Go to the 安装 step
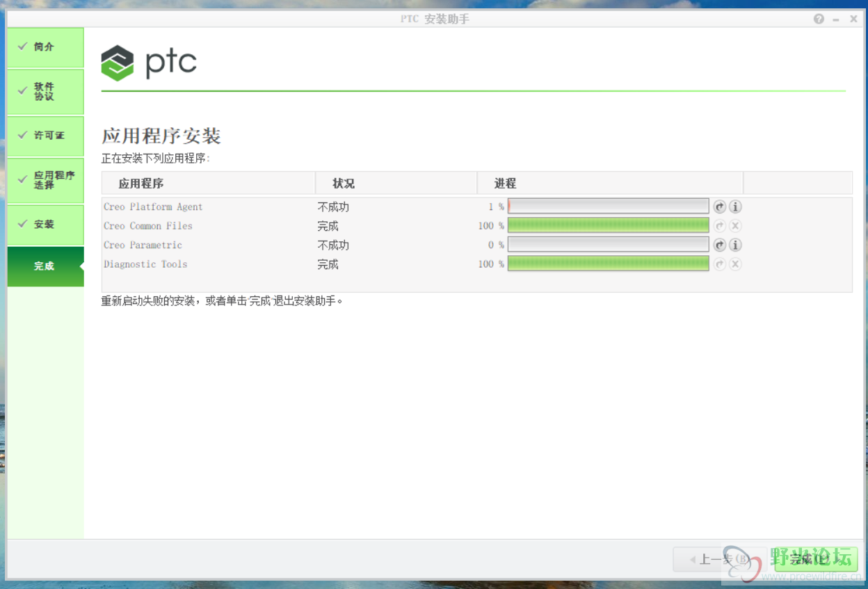Screen dimensions: 868x589 45,225
